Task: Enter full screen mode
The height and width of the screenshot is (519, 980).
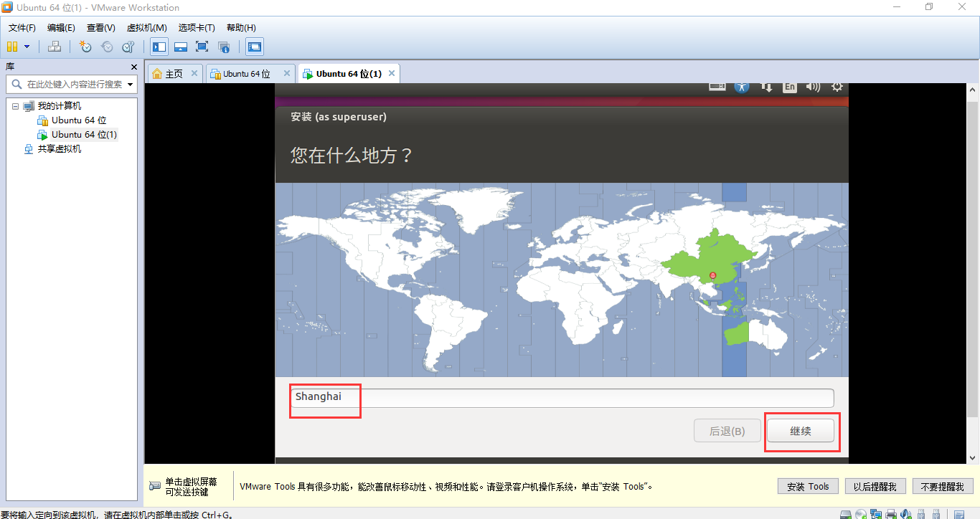Action: coord(202,47)
